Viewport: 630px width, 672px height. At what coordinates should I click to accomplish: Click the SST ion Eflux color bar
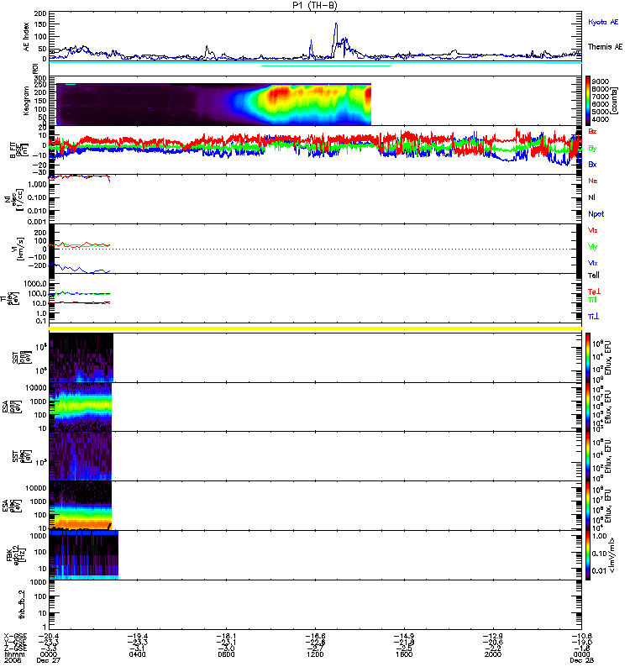click(588, 358)
